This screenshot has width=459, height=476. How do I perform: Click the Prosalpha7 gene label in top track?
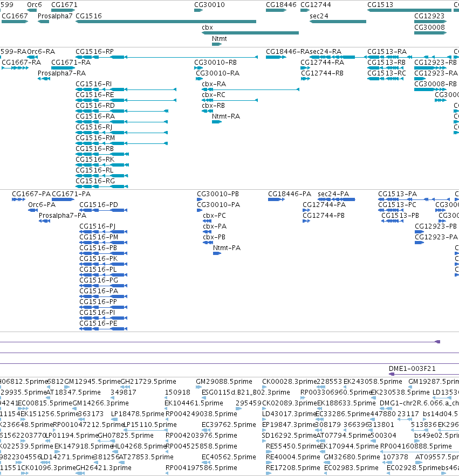tap(55, 16)
